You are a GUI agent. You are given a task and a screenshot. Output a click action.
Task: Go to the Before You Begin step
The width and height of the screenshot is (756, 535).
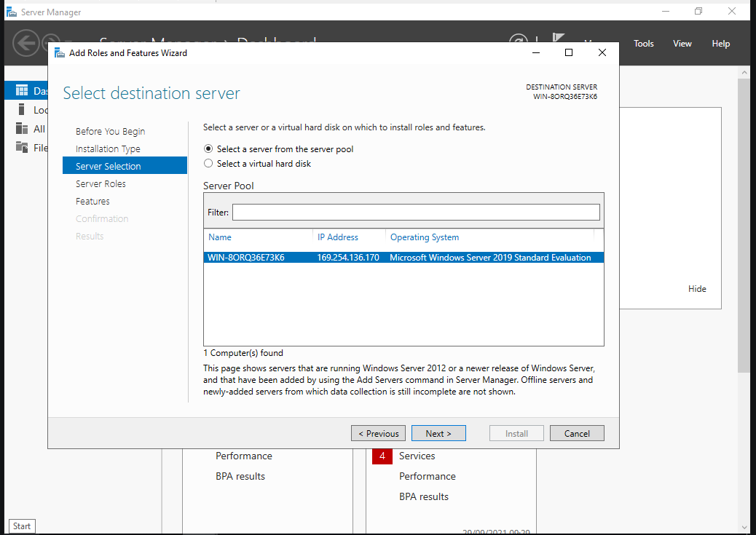[111, 131]
